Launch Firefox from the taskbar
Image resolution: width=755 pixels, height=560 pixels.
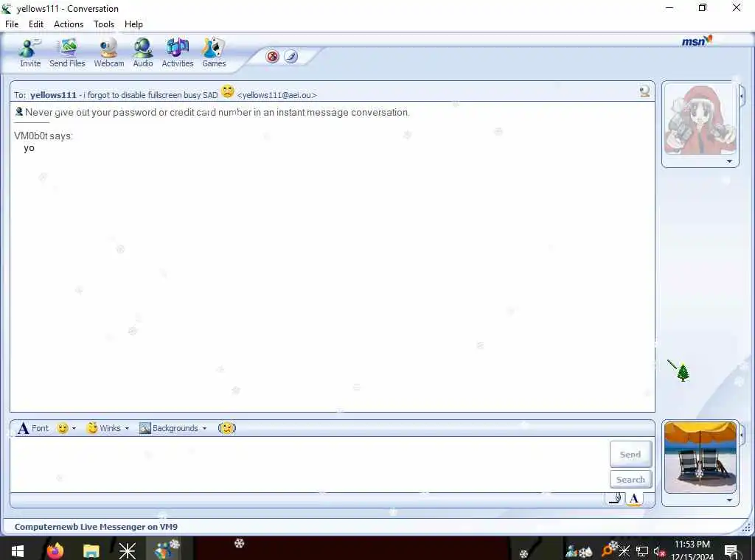tap(55, 550)
